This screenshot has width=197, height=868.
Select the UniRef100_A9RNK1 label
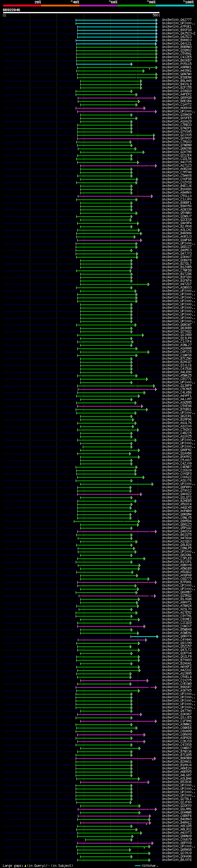pyautogui.click(x=177, y=67)
